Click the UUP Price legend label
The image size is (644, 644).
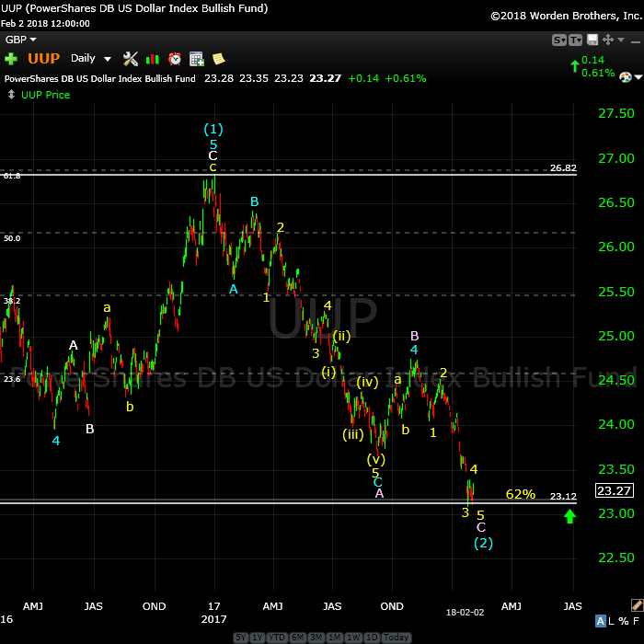click(x=46, y=95)
